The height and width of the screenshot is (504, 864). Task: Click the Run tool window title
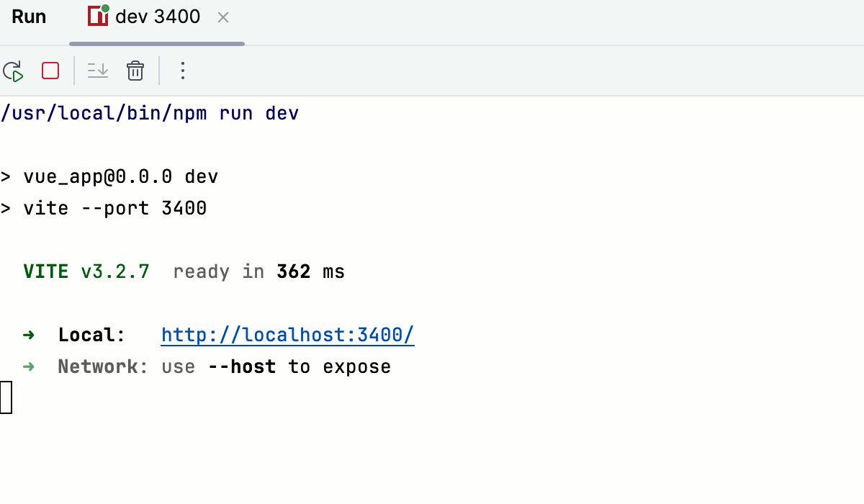(x=29, y=16)
